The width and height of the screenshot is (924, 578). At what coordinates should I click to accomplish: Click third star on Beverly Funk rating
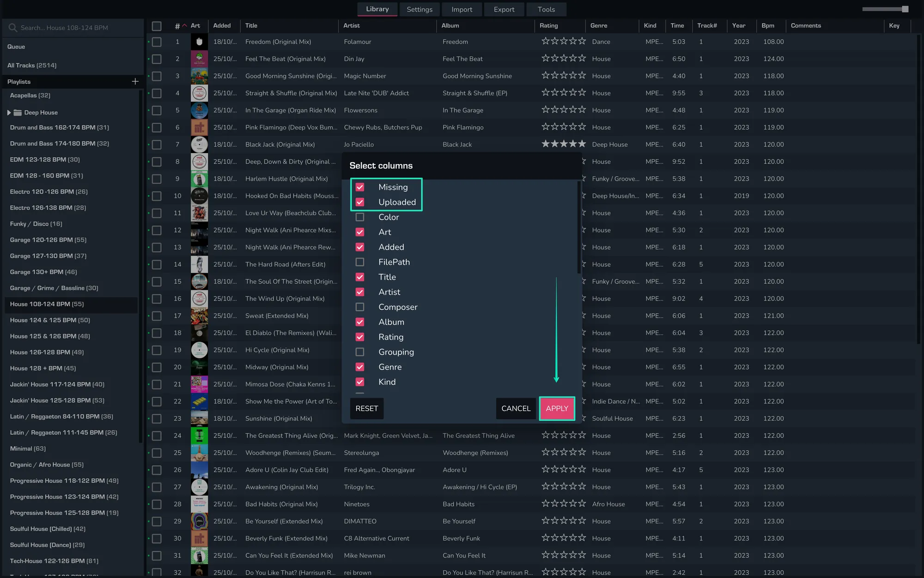point(564,538)
